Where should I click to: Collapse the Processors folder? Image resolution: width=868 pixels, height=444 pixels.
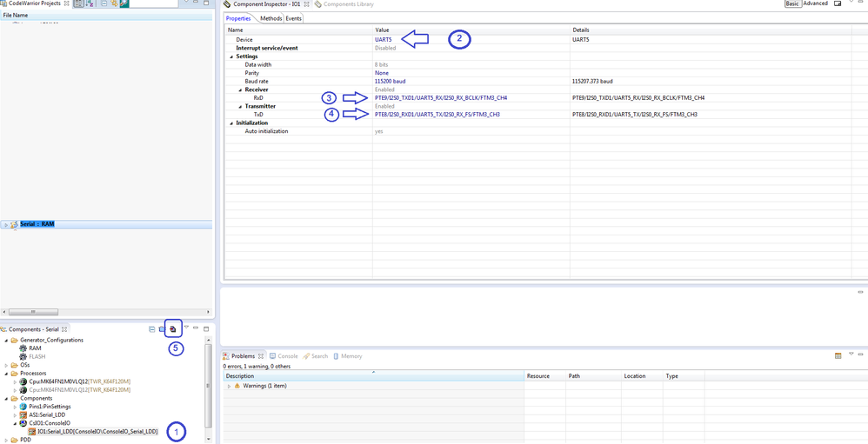pos(6,374)
